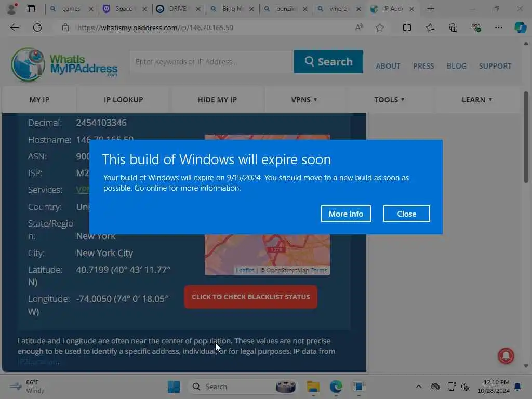
Task: Click the Search button on website
Action: point(328,62)
